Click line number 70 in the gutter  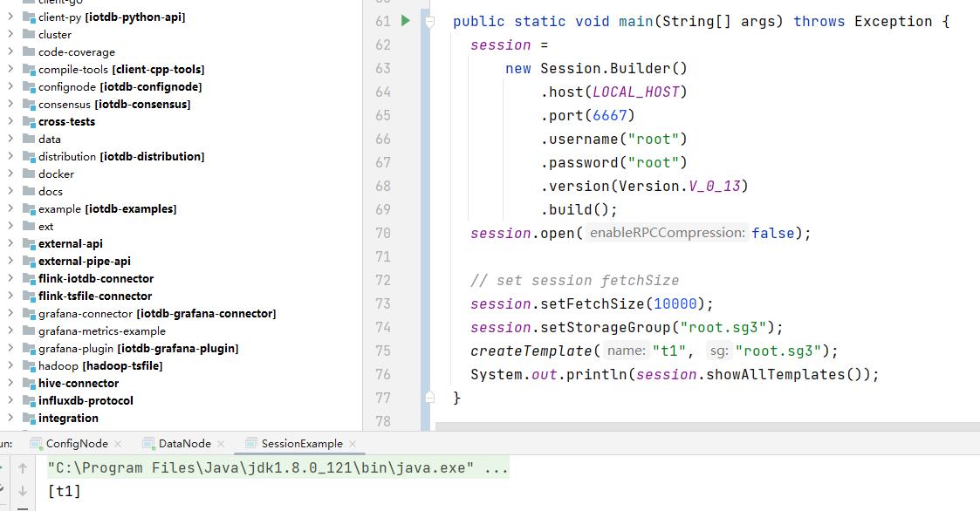tap(383, 233)
